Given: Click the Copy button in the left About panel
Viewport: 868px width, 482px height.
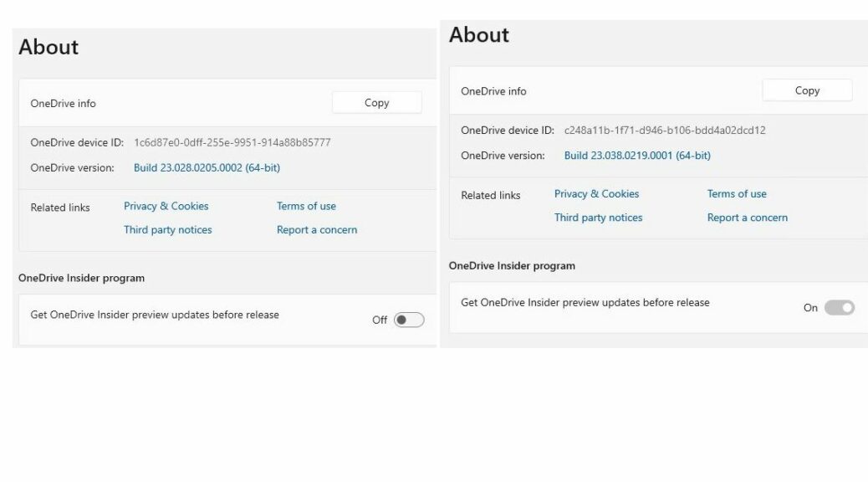Looking at the screenshot, I should [376, 102].
